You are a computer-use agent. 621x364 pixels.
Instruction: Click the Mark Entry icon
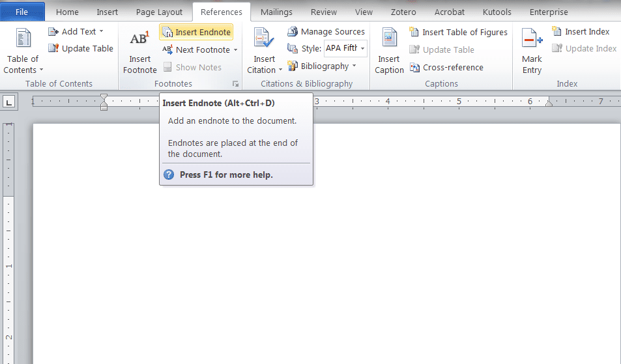[x=532, y=40]
